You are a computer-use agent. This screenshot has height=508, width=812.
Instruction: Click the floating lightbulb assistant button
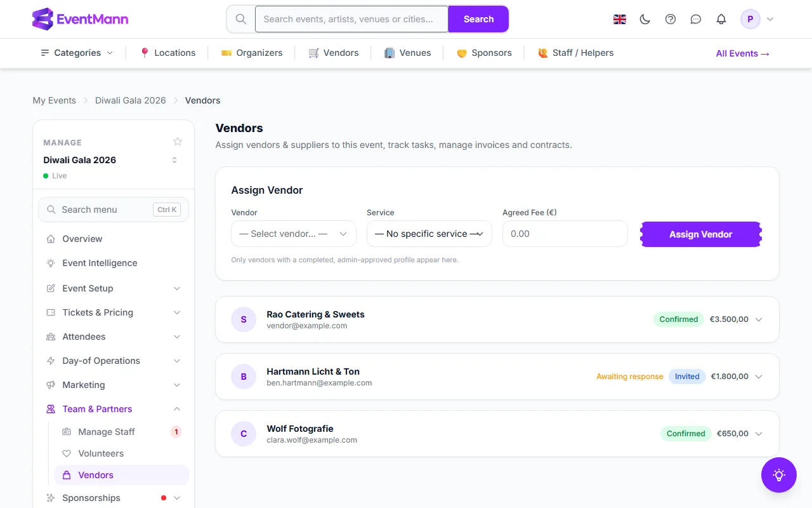point(779,475)
